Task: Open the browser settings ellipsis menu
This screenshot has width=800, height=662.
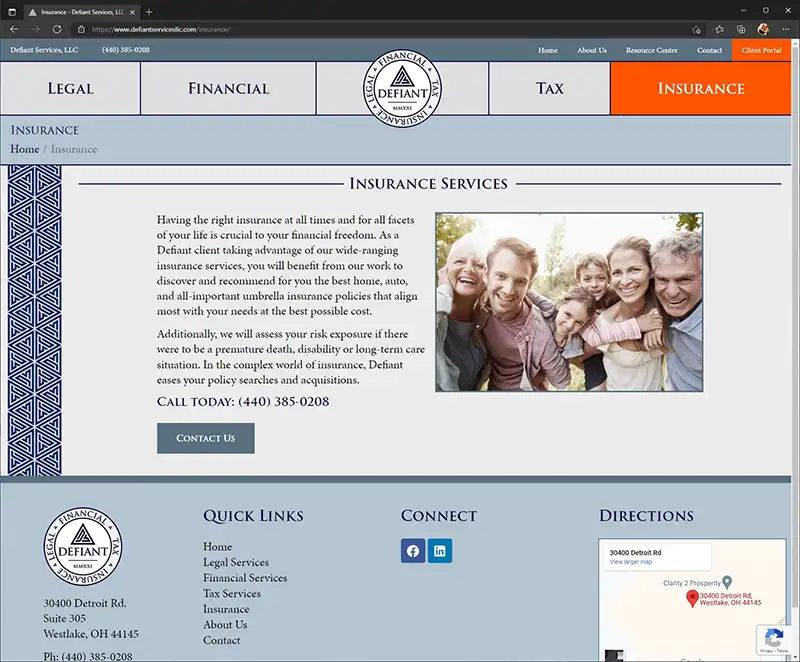Action: [x=786, y=30]
